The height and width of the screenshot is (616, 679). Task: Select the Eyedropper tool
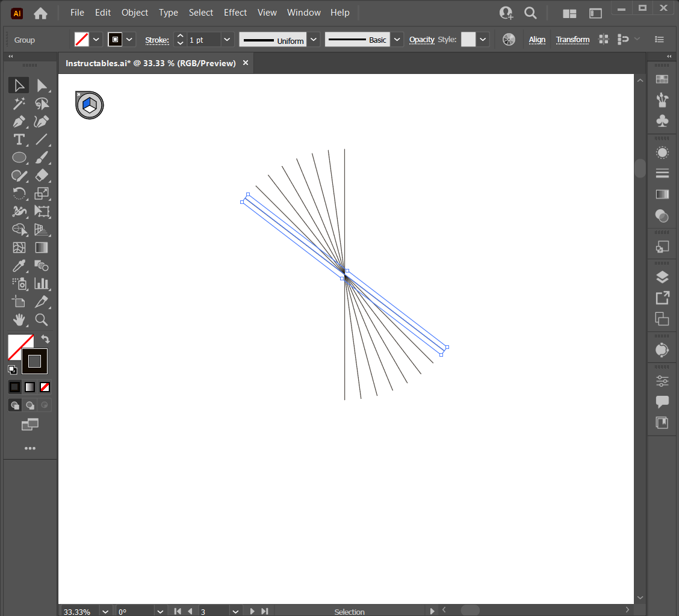19,265
